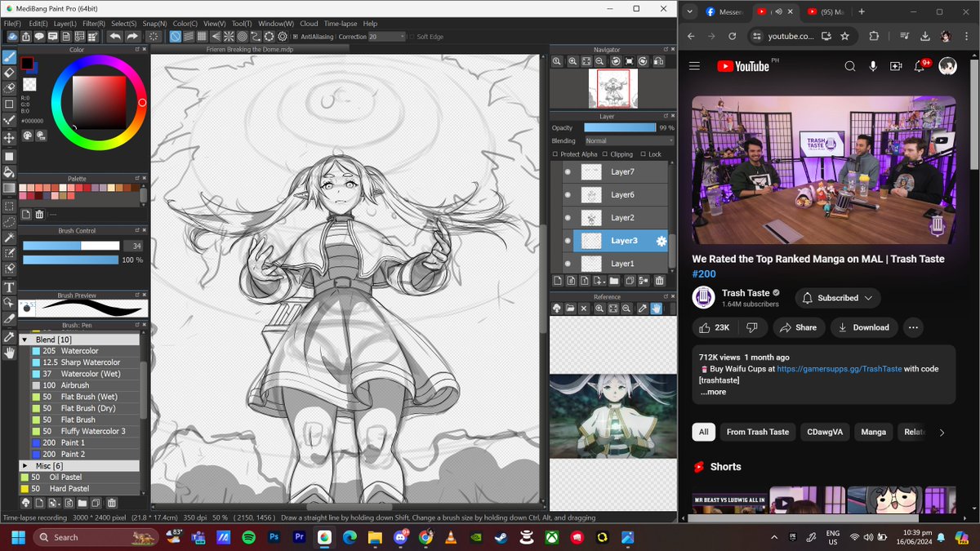The image size is (980, 551).
Task: Open the Correction value dropdown
Action: coord(387,37)
